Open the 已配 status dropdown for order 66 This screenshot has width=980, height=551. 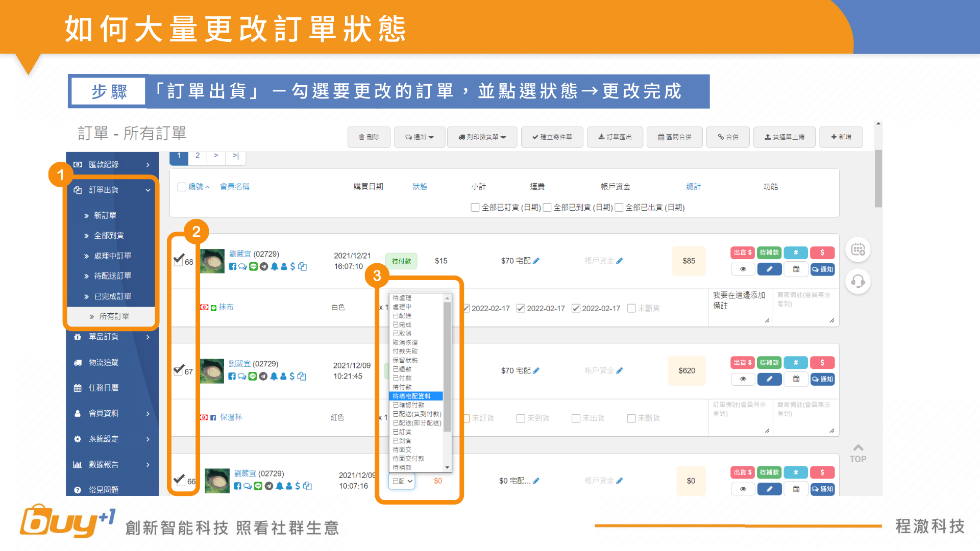402,481
